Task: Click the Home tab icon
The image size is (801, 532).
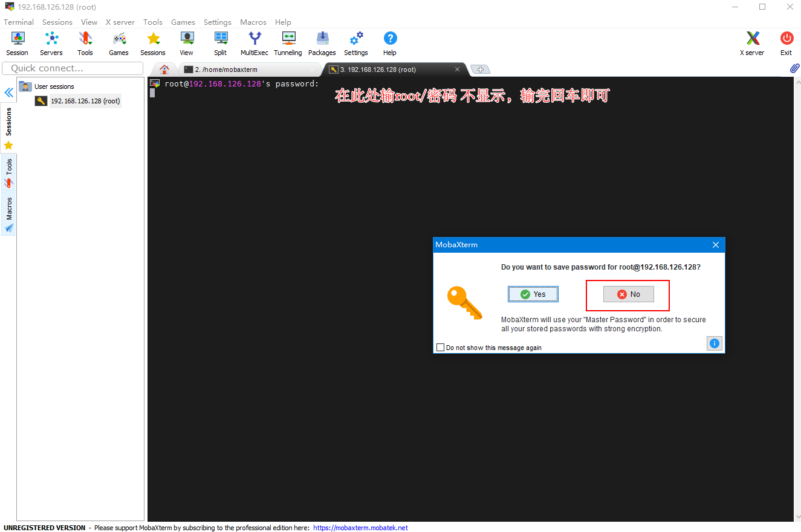Action: click(164, 70)
